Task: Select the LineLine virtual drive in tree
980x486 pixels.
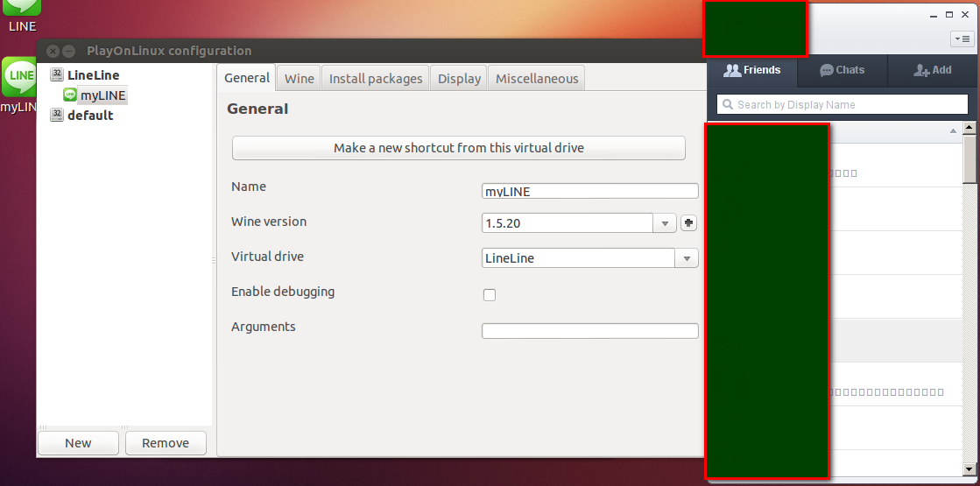Action: [93, 75]
